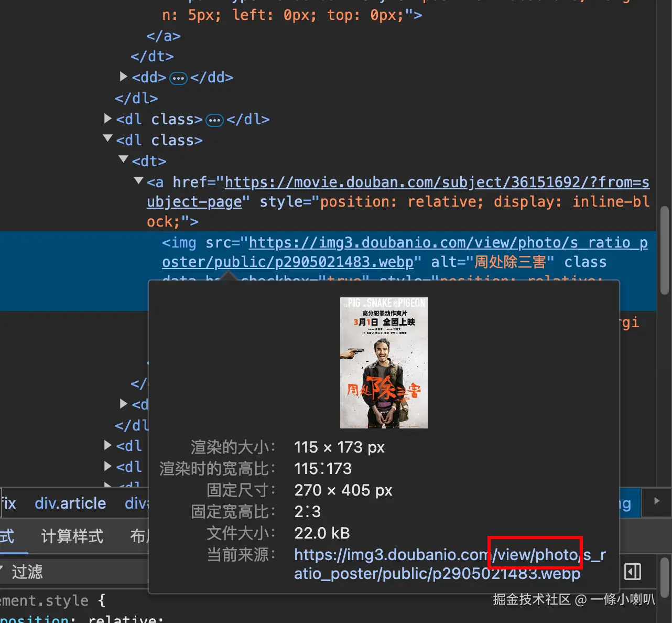Select the closing </dt> tag line
The width and height of the screenshot is (672, 623).
coord(152,56)
